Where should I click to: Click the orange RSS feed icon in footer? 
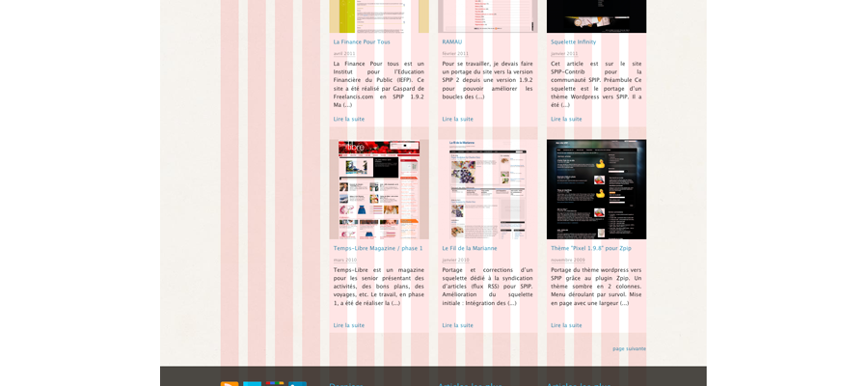229,383
